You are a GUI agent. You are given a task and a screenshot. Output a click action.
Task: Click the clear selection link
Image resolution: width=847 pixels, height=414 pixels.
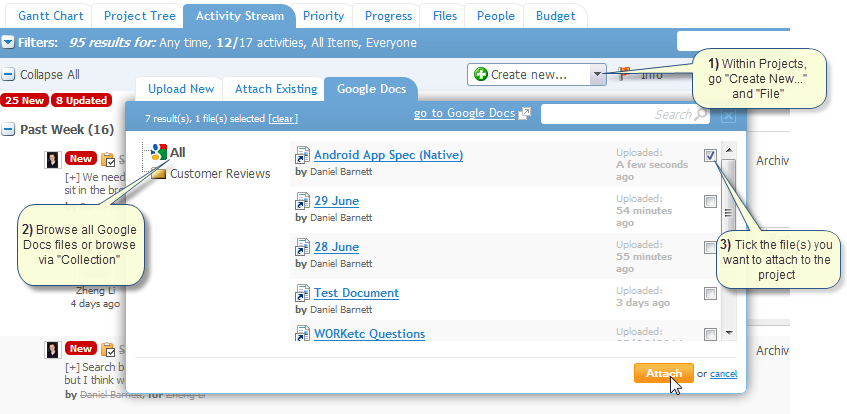[x=281, y=119]
